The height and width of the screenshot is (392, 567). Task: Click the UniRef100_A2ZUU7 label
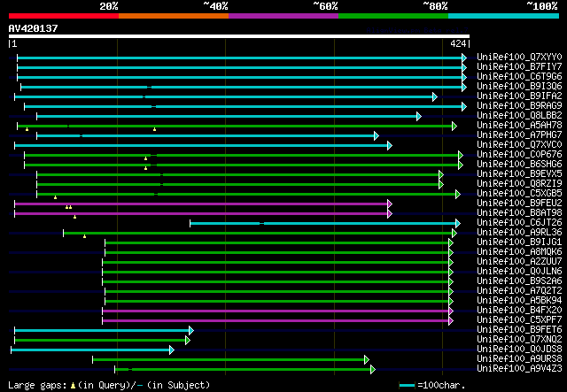click(519, 262)
